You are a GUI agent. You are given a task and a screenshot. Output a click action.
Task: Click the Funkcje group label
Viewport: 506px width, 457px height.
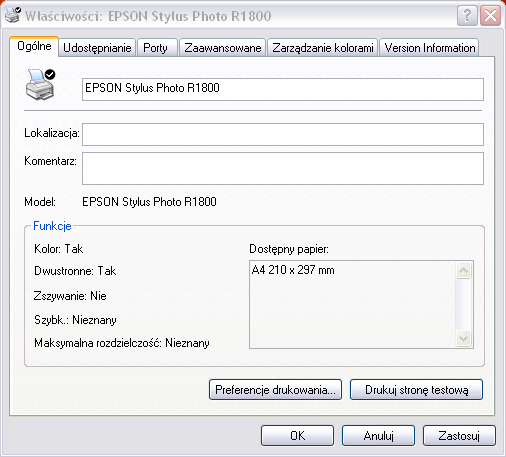(x=52, y=226)
